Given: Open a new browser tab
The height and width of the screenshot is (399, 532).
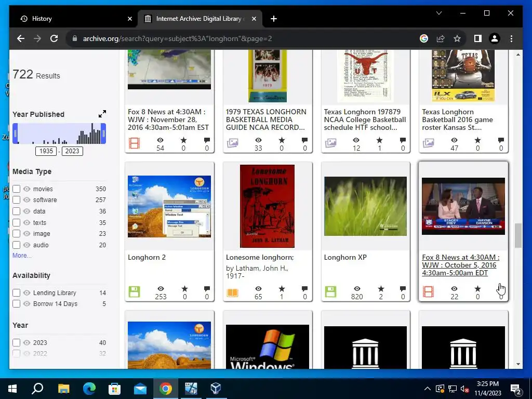Looking at the screenshot, I should pyautogui.click(x=273, y=19).
